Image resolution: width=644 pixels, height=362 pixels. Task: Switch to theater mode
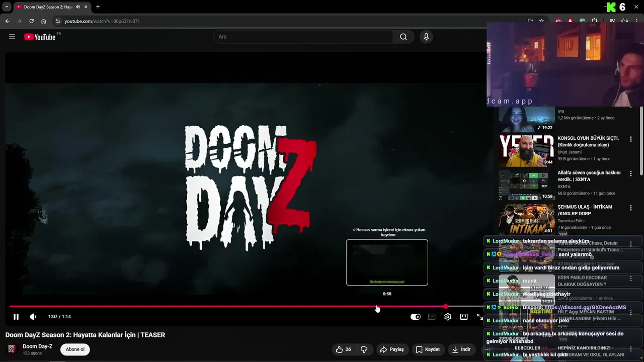point(464,317)
